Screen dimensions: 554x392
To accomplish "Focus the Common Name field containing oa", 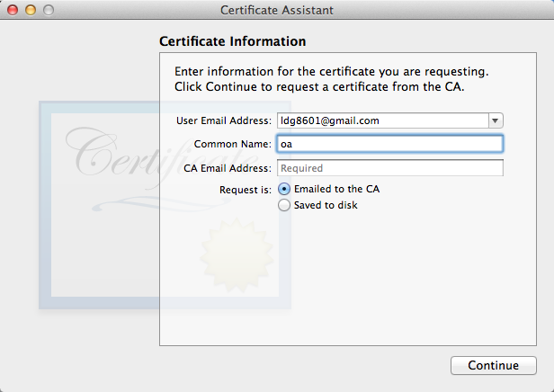I will [389, 144].
